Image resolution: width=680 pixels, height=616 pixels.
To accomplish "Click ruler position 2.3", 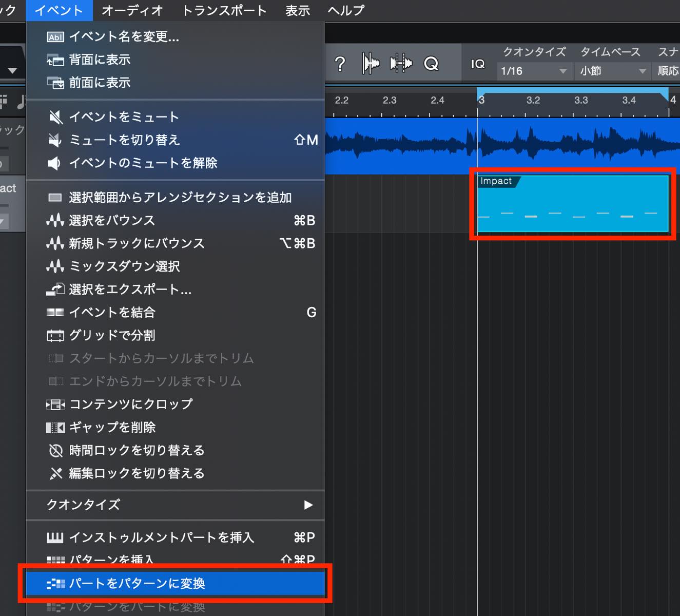I will [x=390, y=100].
